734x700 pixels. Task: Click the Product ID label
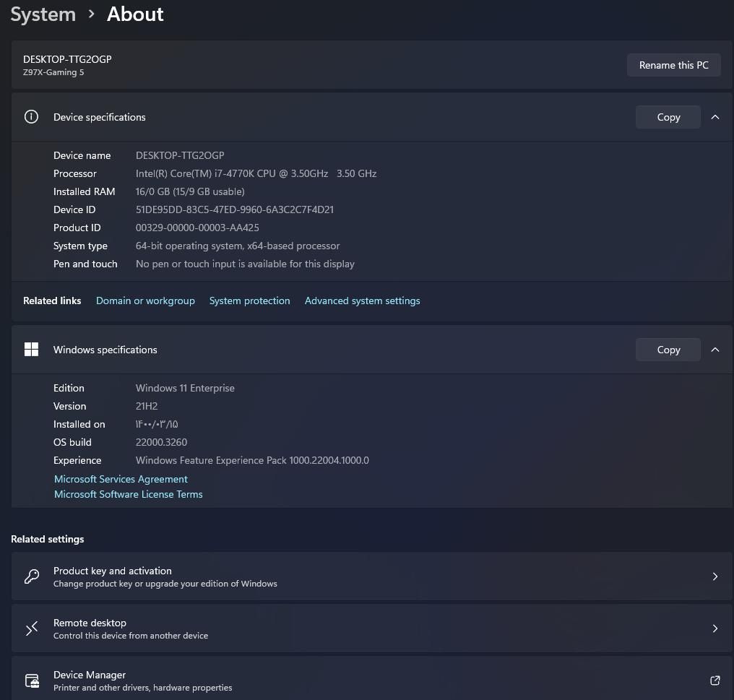click(x=77, y=228)
